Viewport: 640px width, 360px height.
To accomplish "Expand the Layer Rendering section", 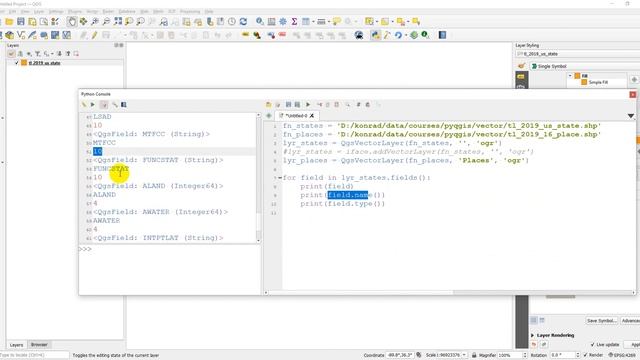I will [x=532, y=335].
